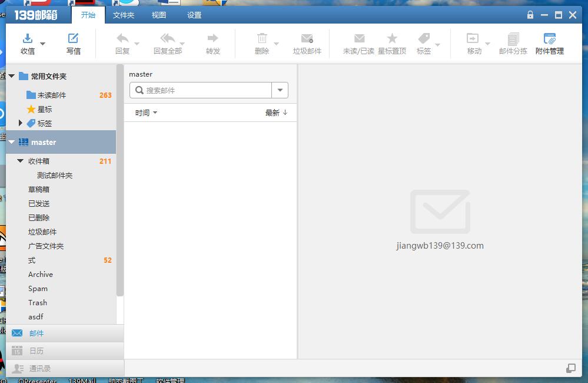
Task: Click the window icon at bottom right
Action: click(x=571, y=368)
